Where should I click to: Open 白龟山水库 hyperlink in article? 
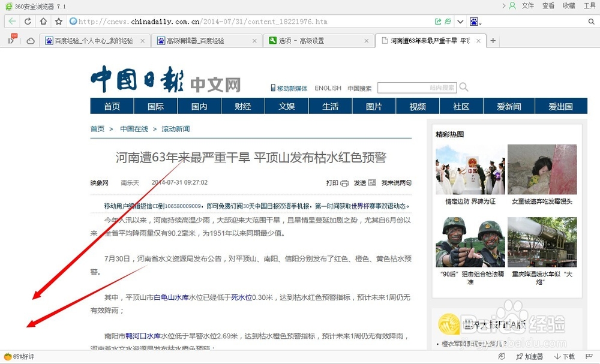click(172, 297)
